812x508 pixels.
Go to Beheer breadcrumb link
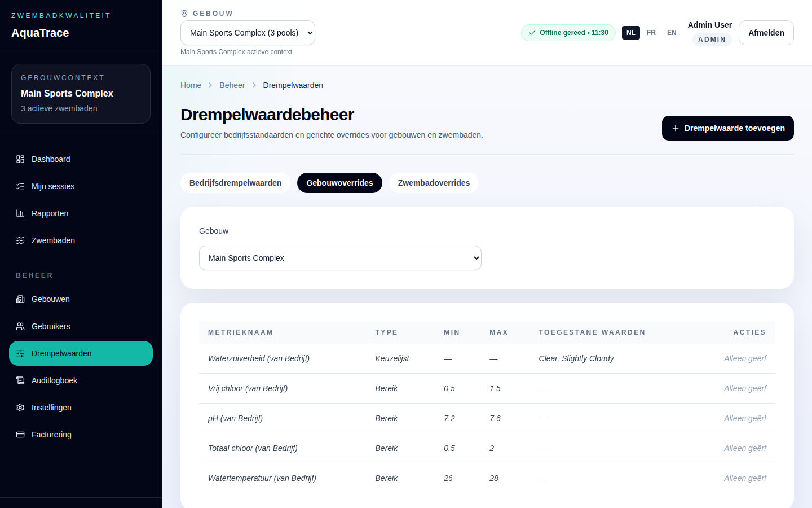(x=232, y=85)
